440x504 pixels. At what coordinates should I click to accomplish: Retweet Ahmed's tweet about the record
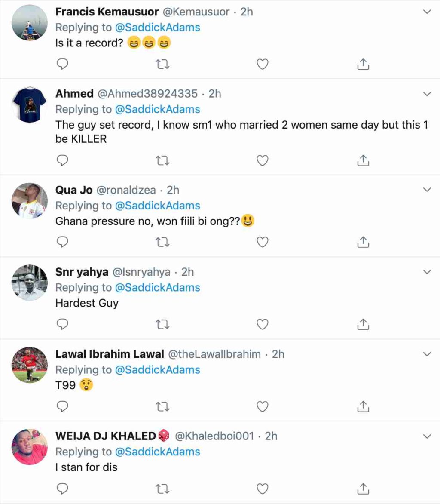click(162, 161)
